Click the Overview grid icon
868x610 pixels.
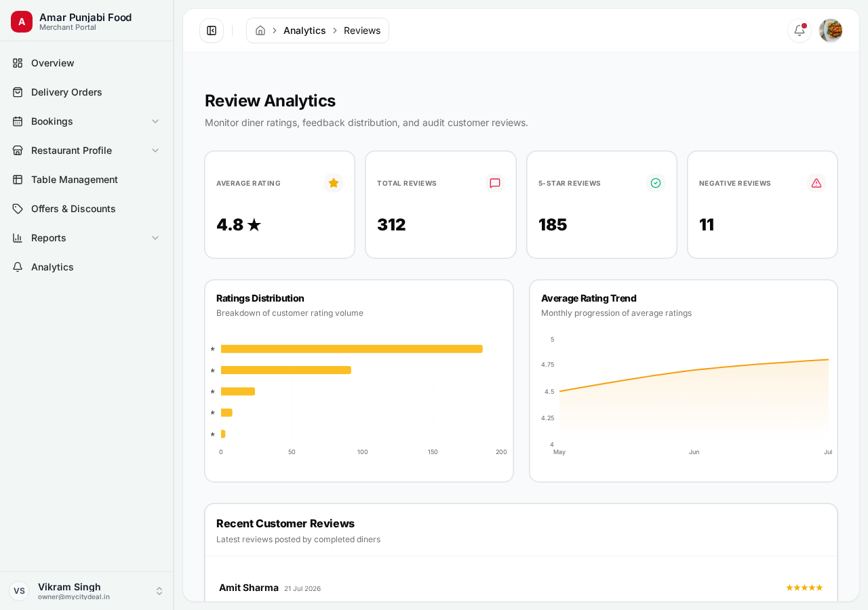pos(18,63)
